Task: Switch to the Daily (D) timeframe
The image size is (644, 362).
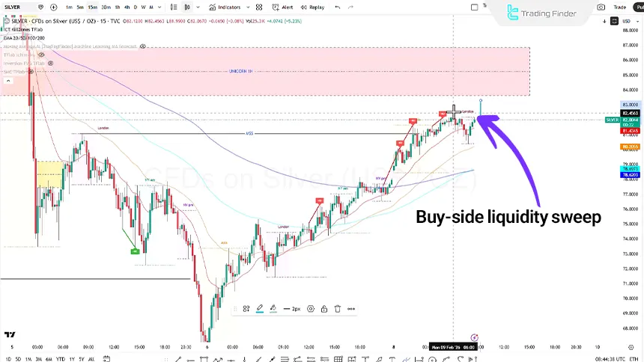Action: (x=136, y=7)
